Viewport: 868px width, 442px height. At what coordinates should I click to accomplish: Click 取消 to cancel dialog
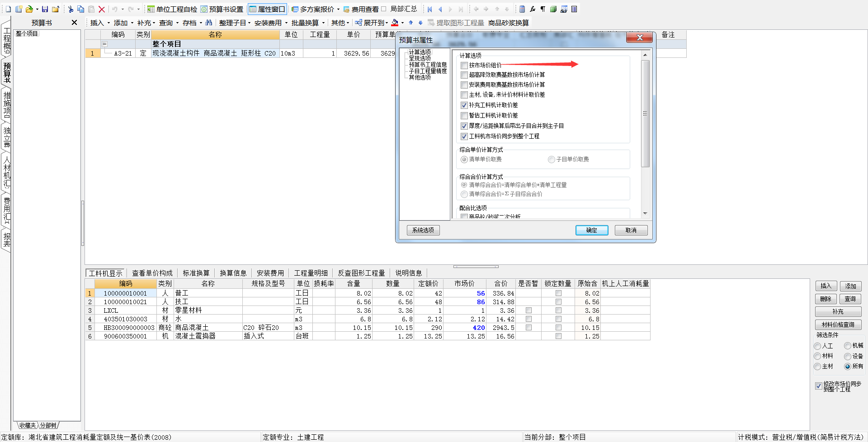[x=631, y=230]
